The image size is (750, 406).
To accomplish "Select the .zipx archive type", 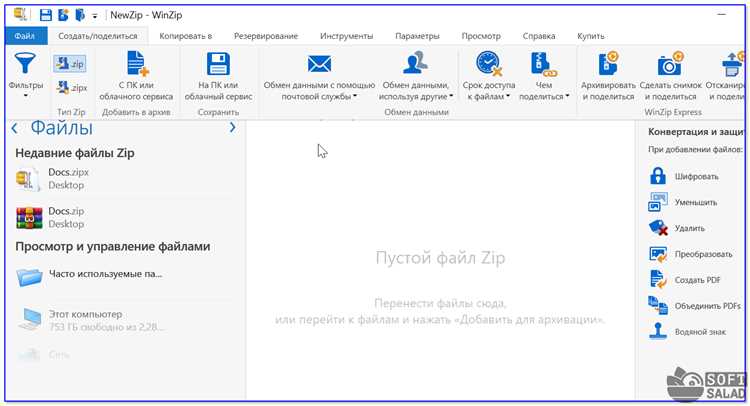I will click(71, 88).
